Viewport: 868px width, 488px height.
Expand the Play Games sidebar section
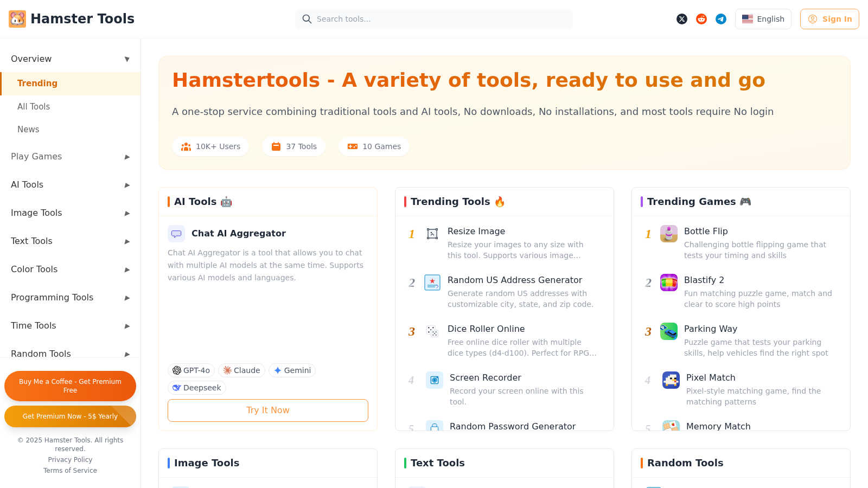point(71,156)
